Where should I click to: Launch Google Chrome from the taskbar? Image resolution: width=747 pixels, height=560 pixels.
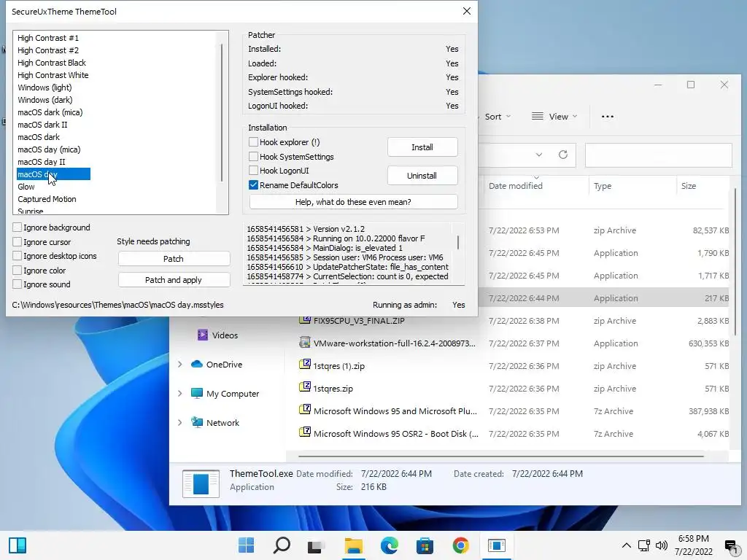pos(461,545)
